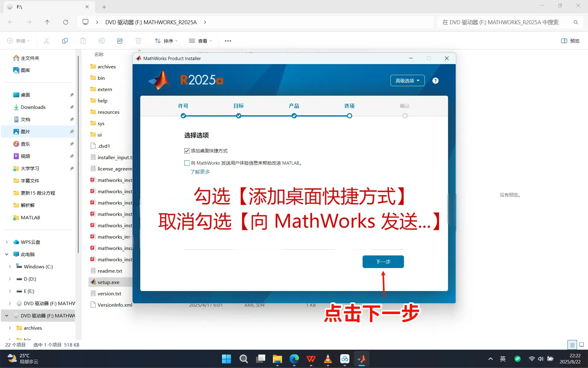Switch to the F:\ browser tab
This screenshot has height=368, width=588.
(40, 7)
